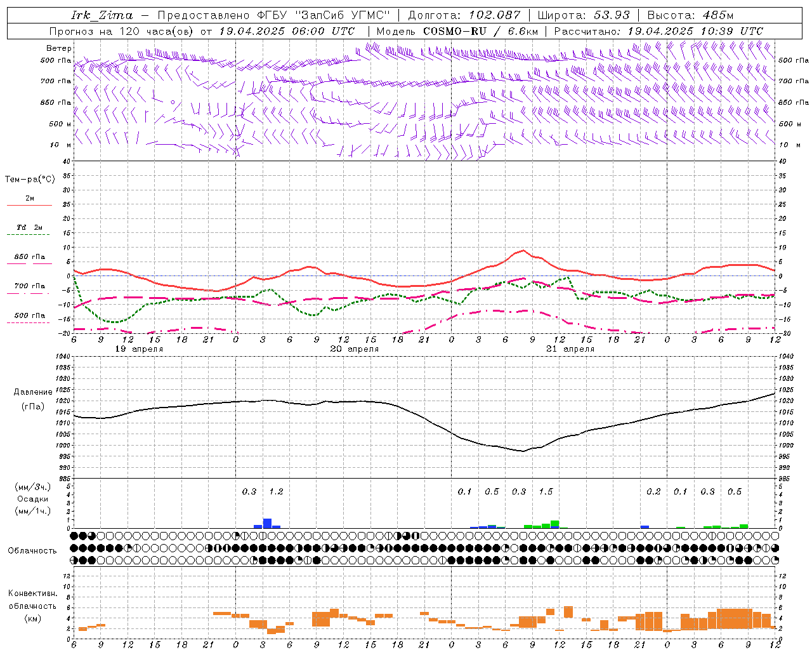Click the (мм/1ч.) units label
Viewport: 812px width, 650px height.
coord(33,510)
